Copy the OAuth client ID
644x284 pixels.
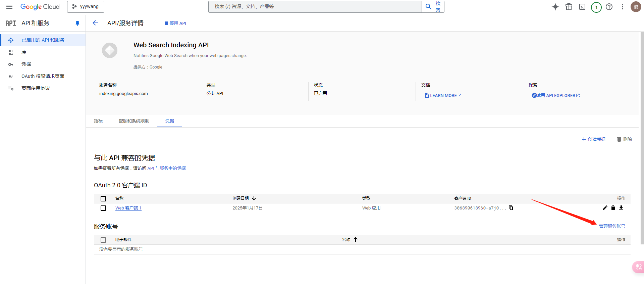[511, 208]
